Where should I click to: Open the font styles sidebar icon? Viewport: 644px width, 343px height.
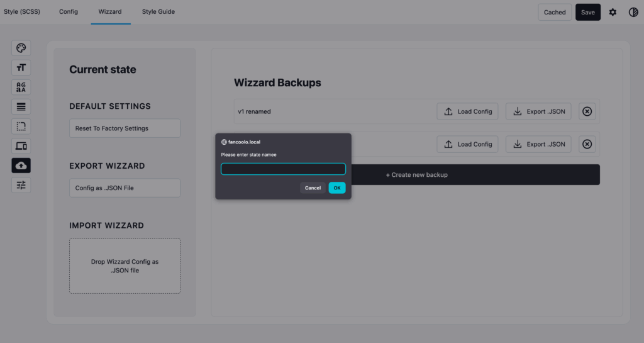pos(21,87)
